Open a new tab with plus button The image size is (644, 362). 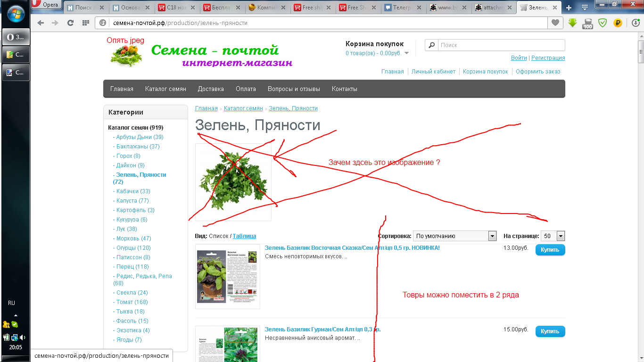pos(569,8)
